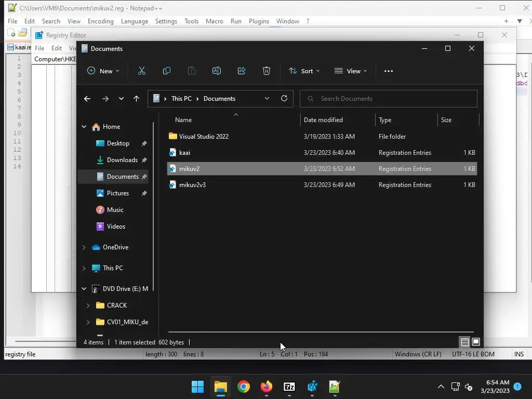Select the kaai registration file

[322, 153]
